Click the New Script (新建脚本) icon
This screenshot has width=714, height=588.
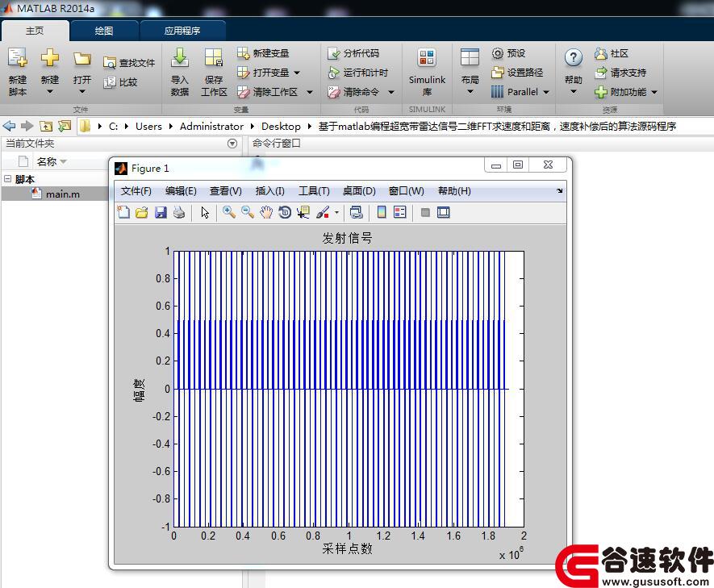[17, 58]
